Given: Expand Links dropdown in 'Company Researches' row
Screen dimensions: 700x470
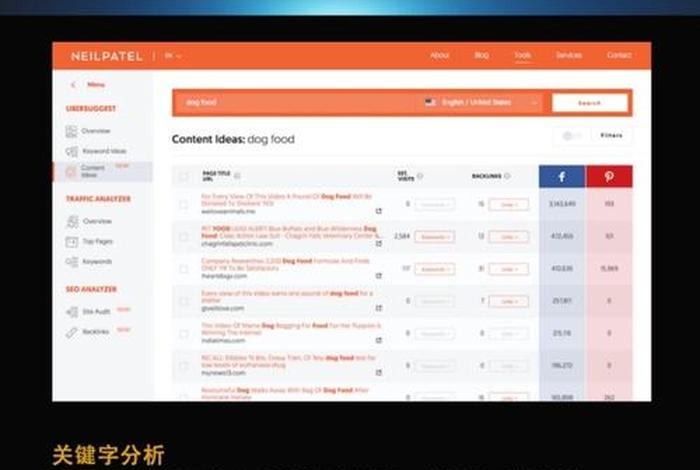Looking at the screenshot, I should pos(509,269).
